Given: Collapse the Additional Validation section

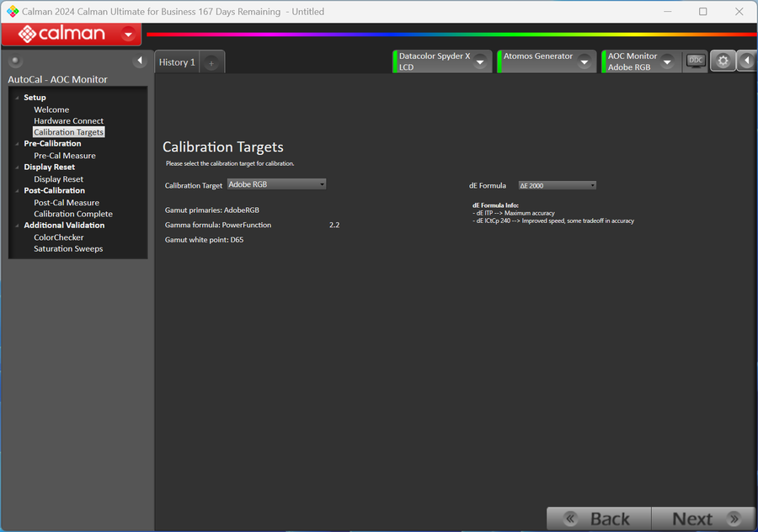Looking at the screenshot, I should 18,225.
